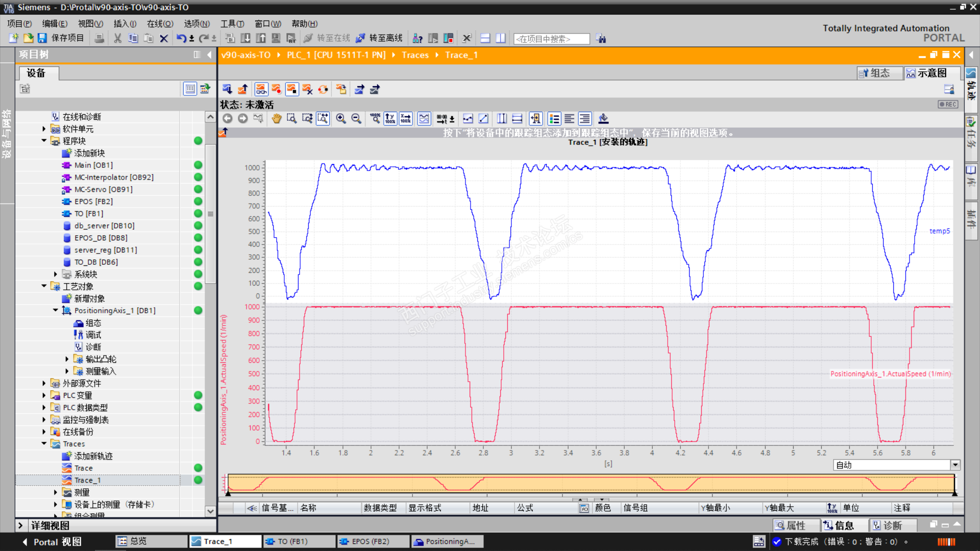The width and height of the screenshot is (980, 551).
Task: Click the zoom in magnifier icon
Action: coord(340,119)
